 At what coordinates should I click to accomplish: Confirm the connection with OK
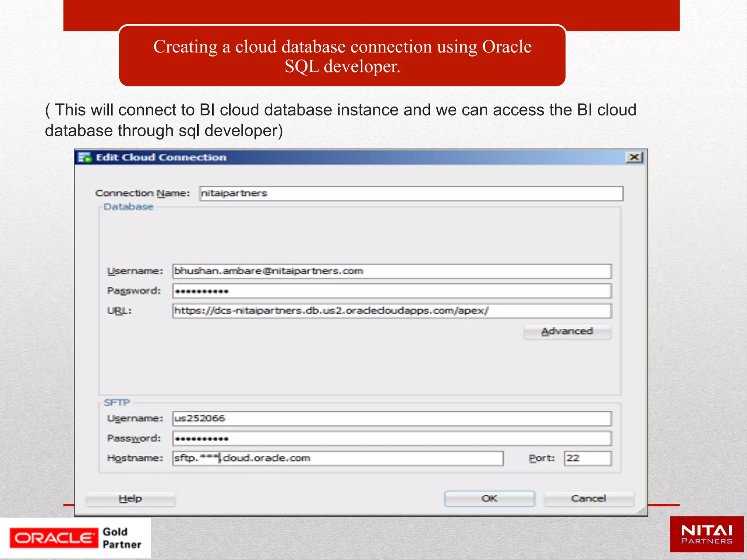point(489,499)
